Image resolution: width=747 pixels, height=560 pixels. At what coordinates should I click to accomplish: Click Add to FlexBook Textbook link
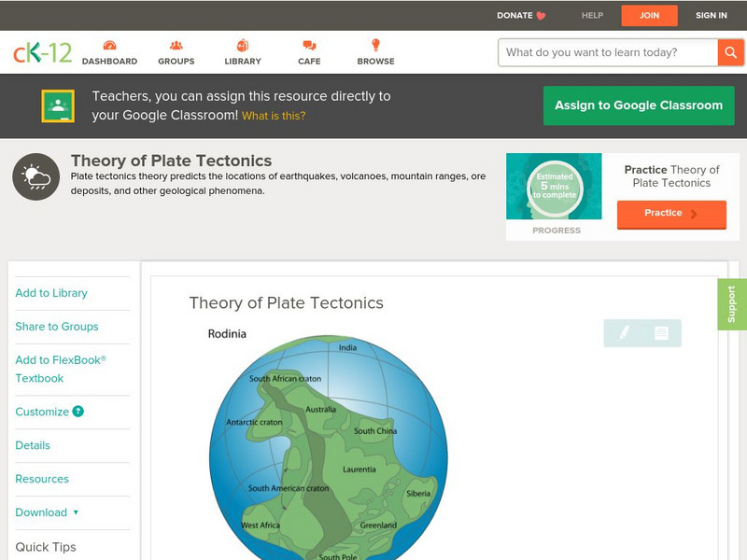pyautogui.click(x=61, y=369)
